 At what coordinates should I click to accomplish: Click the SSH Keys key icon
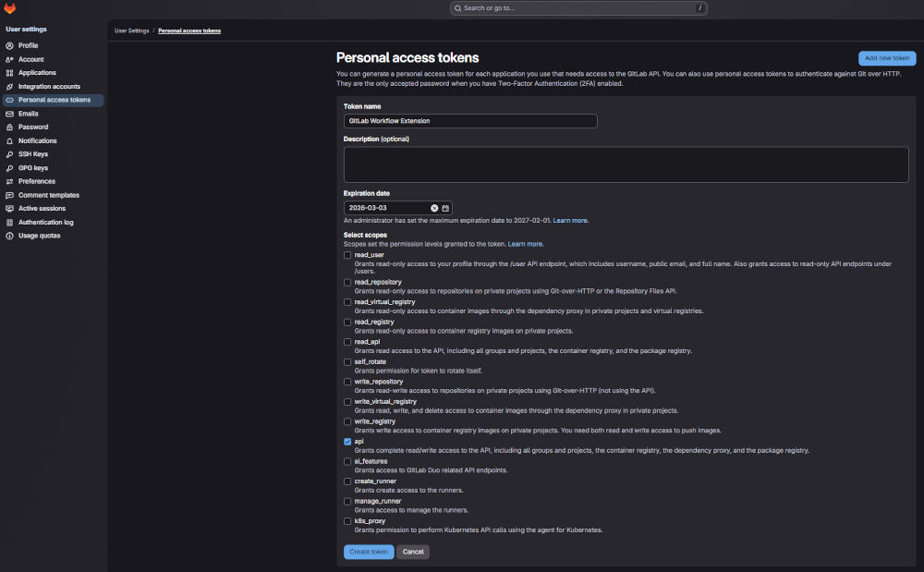pyautogui.click(x=9, y=154)
